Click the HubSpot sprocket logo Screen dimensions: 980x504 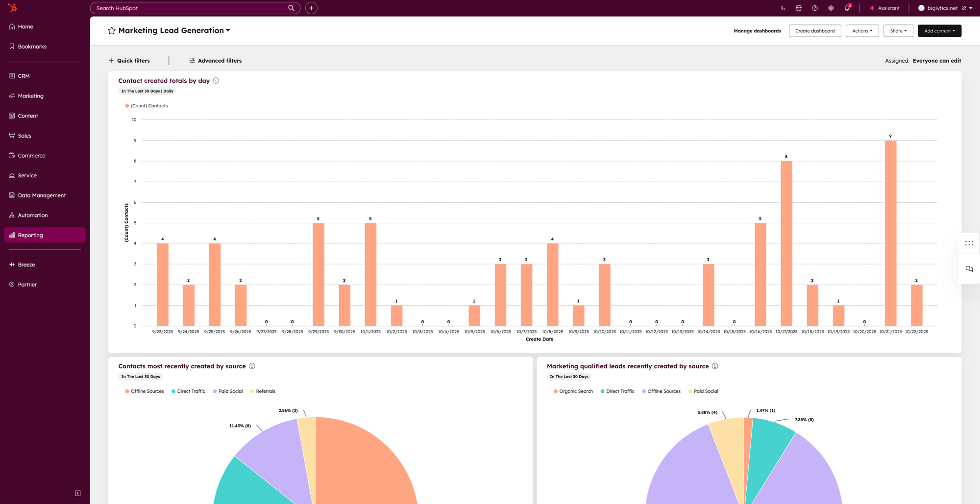click(x=13, y=8)
